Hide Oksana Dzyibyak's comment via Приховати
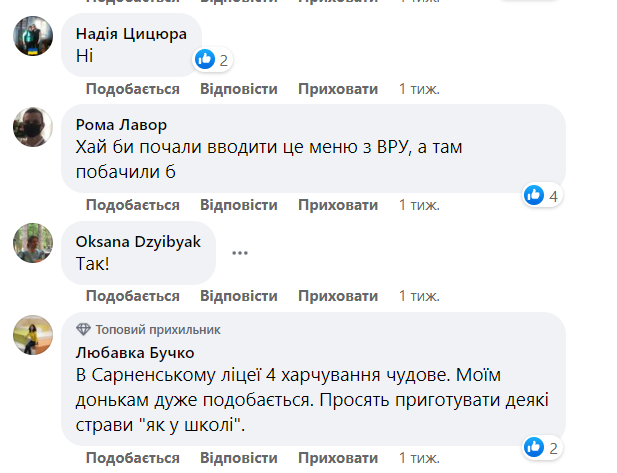This screenshot has width=617, height=473. coord(338,296)
